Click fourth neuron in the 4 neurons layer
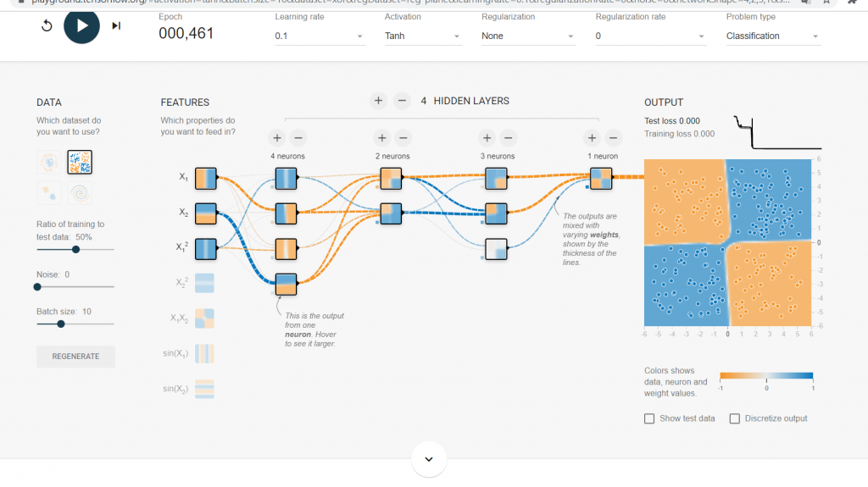This screenshot has height=487, width=868. 287,284
